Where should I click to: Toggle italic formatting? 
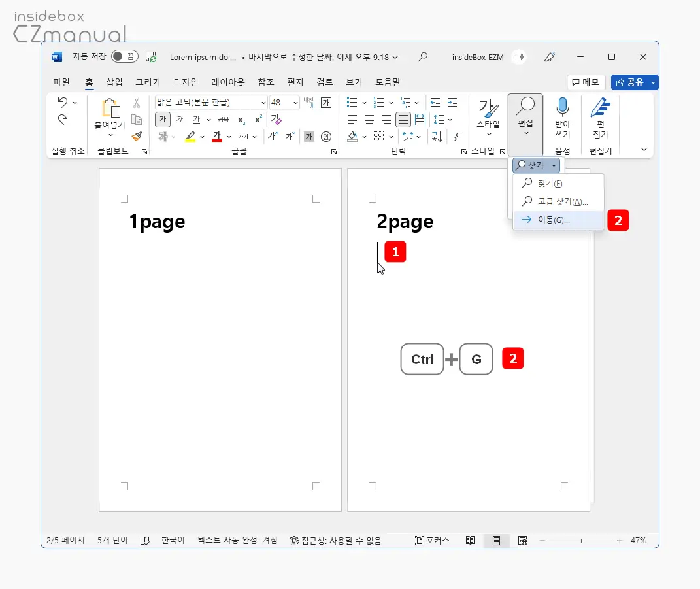(180, 119)
